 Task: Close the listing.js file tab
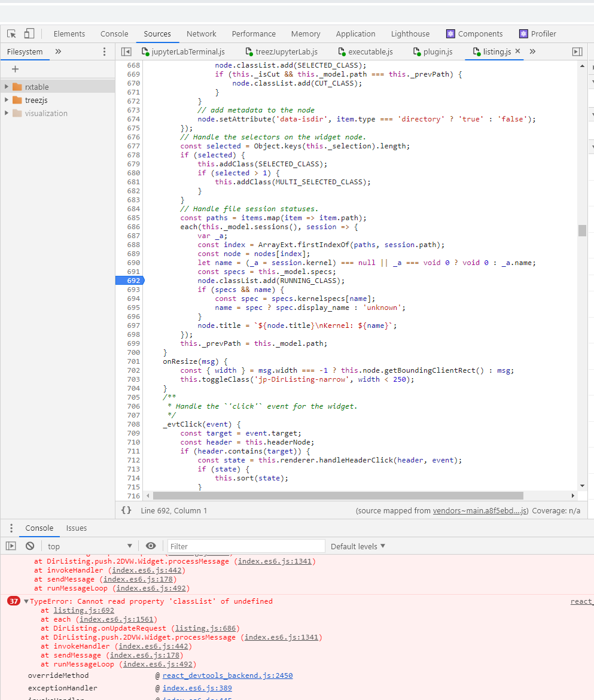point(517,51)
